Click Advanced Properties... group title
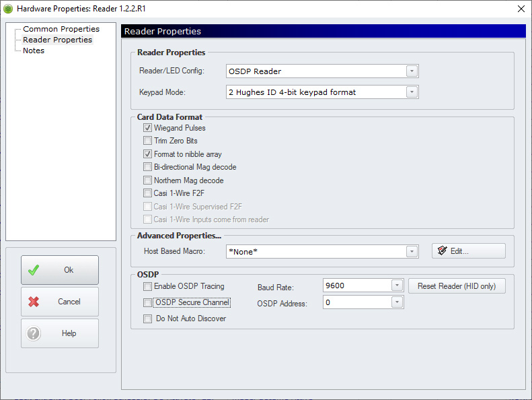Viewport: 532px width, 400px height. coord(179,236)
